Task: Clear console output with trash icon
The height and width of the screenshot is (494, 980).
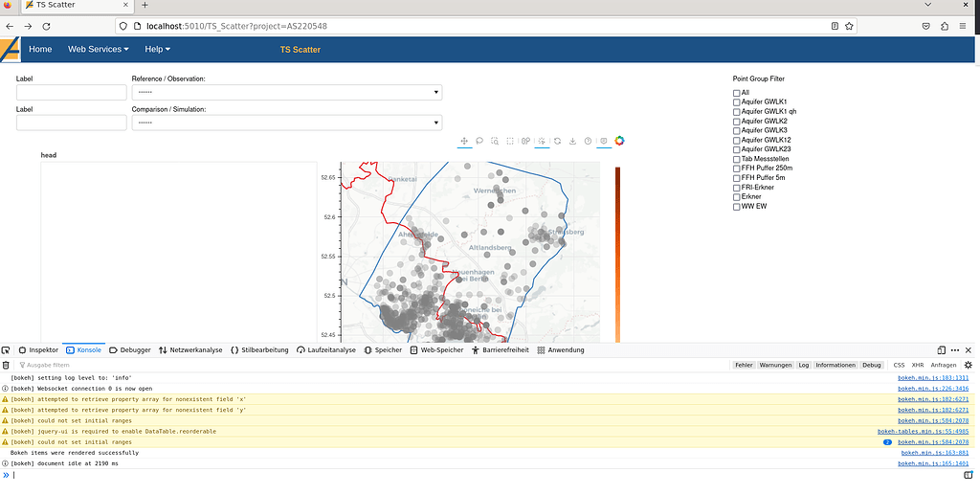Action: tap(7, 365)
